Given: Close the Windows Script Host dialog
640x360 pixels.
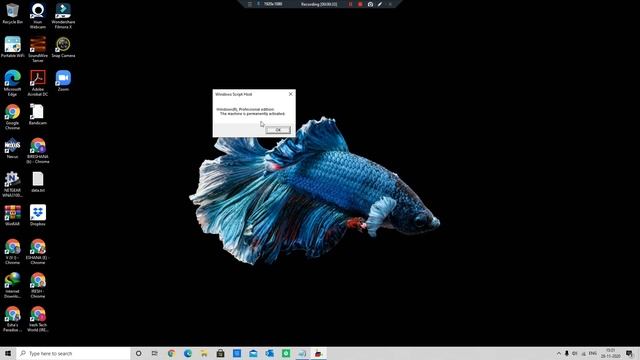Looking at the screenshot, I should (291, 94).
